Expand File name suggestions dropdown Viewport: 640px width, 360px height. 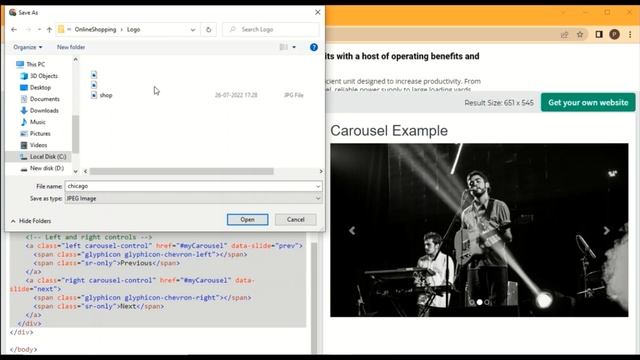(318, 186)
